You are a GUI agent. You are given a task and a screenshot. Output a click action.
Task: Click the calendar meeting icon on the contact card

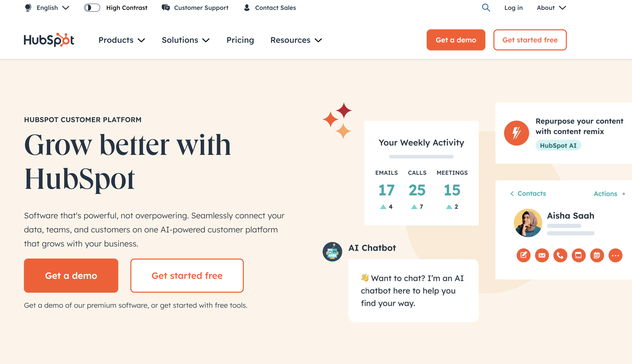point(597,255)
